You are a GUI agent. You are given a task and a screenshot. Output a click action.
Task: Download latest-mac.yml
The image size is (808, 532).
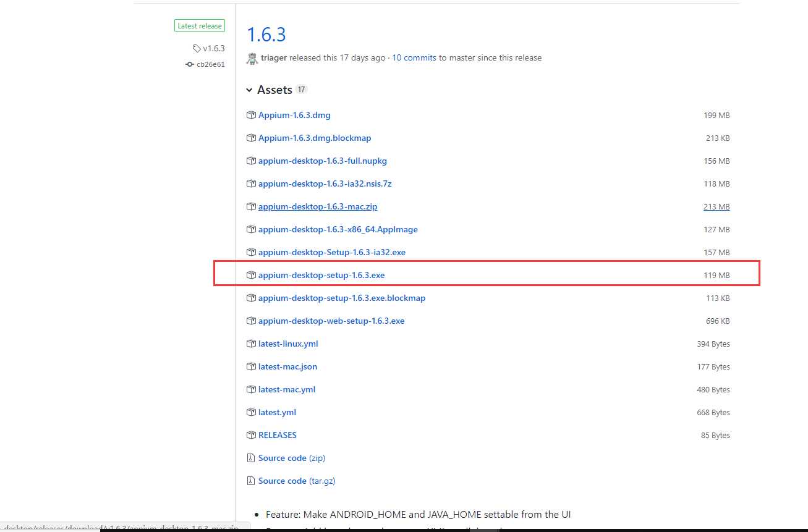pyautogui.click(x=287, y=390)
